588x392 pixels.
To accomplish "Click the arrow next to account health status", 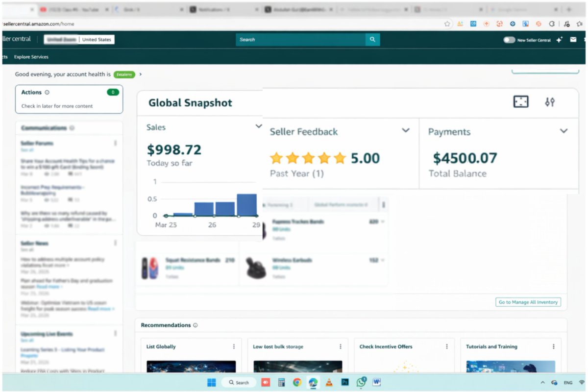I will pyautogui.click(x=141, y=74).
